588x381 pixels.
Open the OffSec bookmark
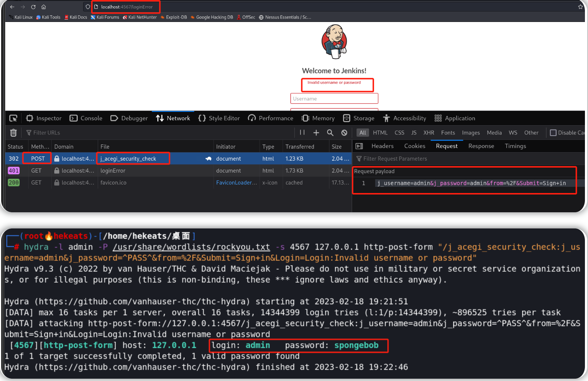point(246,17)
